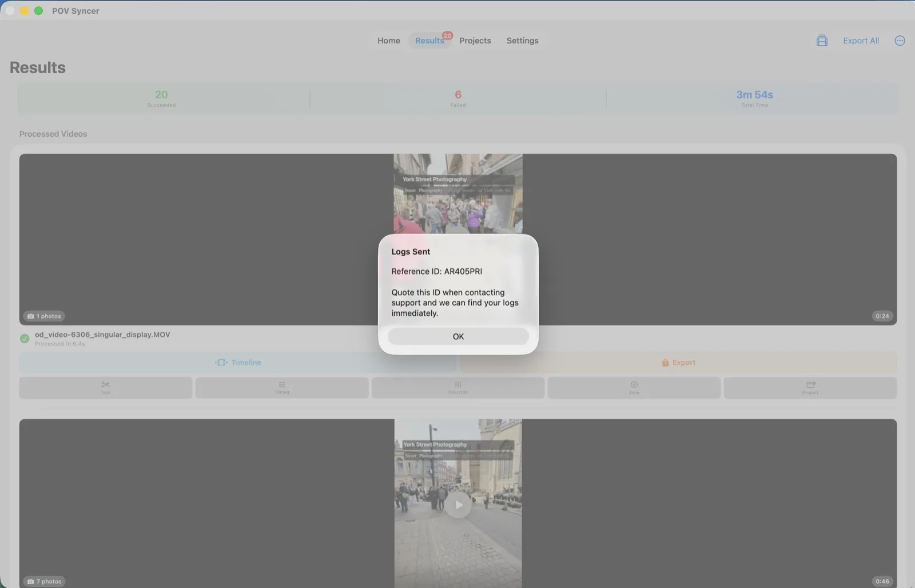Click the Export All button
The image size is (915, 588).
point(861,41)
